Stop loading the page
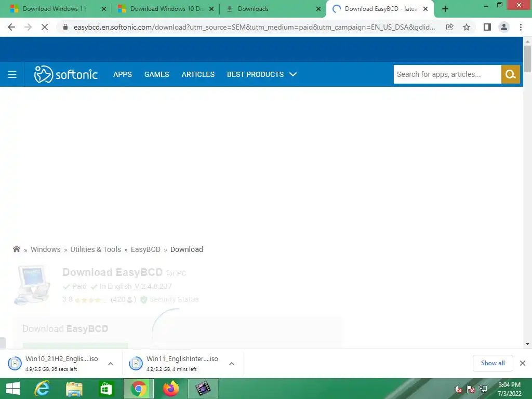 pos(45,27)
